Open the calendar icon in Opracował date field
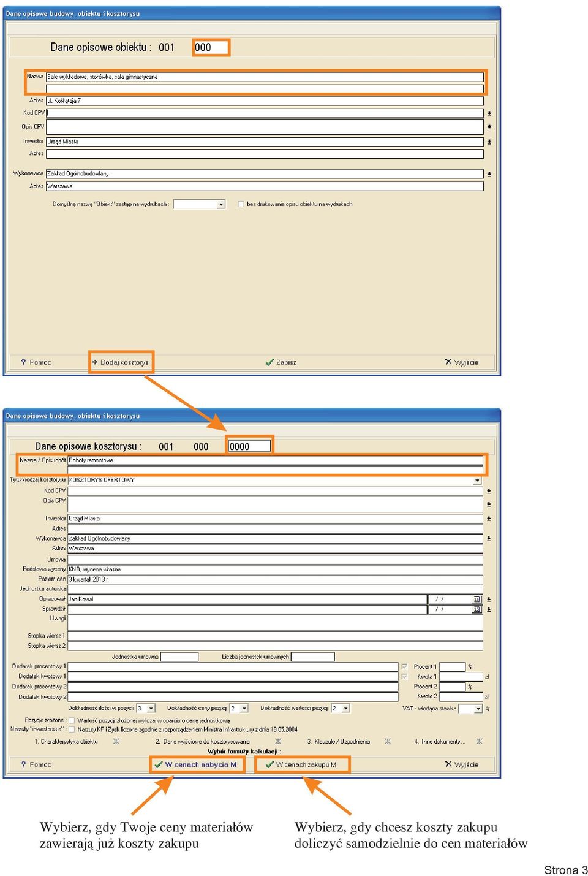Screen dimensions: 588x876 click(477, 600)
